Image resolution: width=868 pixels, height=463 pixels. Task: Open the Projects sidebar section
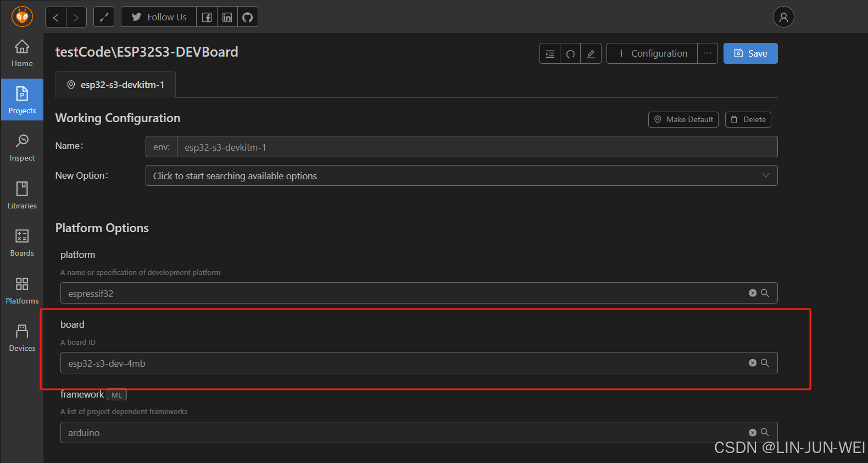22,100
